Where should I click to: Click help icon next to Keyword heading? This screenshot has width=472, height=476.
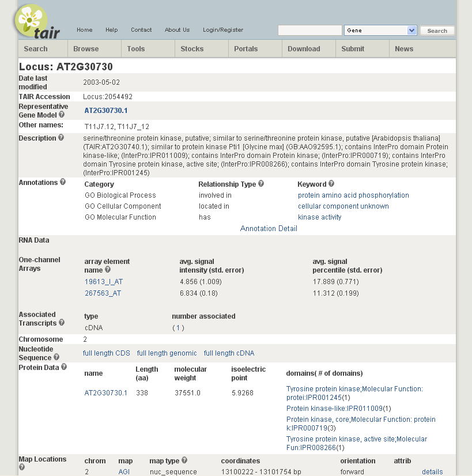331,184
